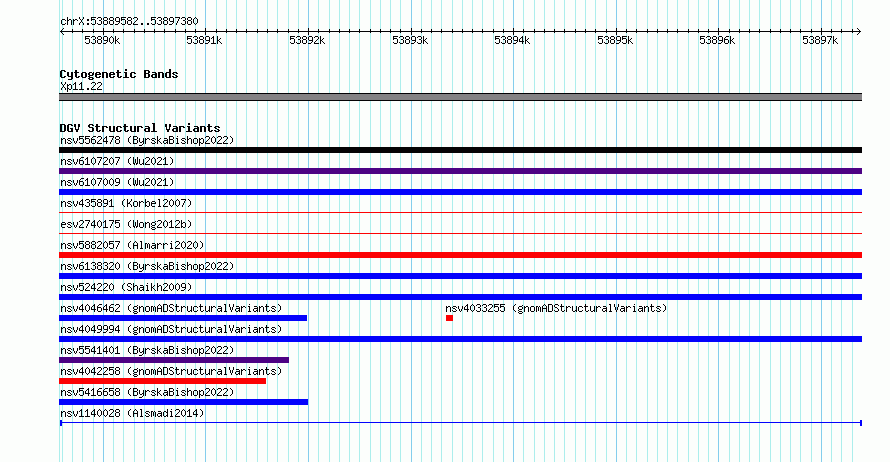Click the gray Xp11.22 cytogenetic band bar

pyautogui.click(x=460, y=97)
